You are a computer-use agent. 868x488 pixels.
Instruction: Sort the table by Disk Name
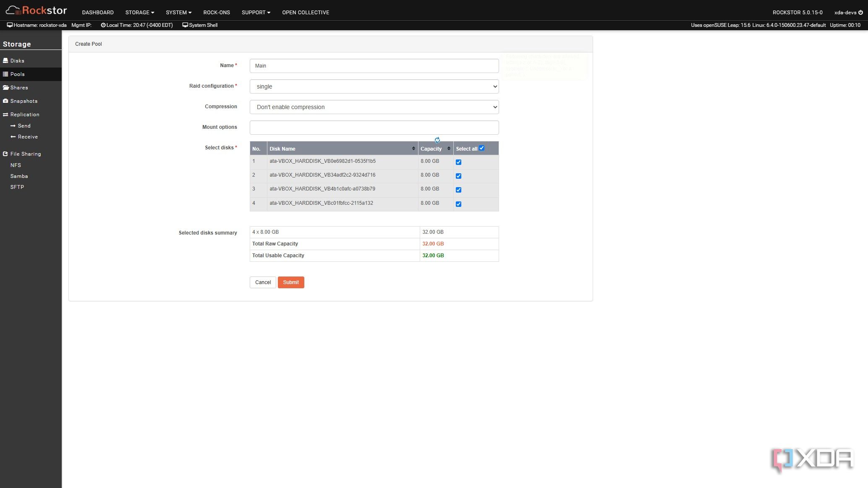pos(342,149)
